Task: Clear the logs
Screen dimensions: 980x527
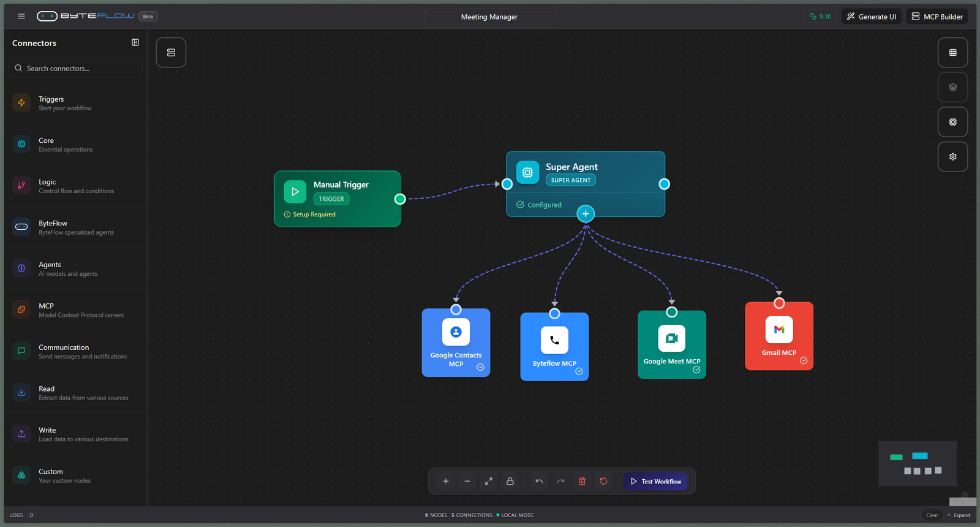Action: (932, 515)
